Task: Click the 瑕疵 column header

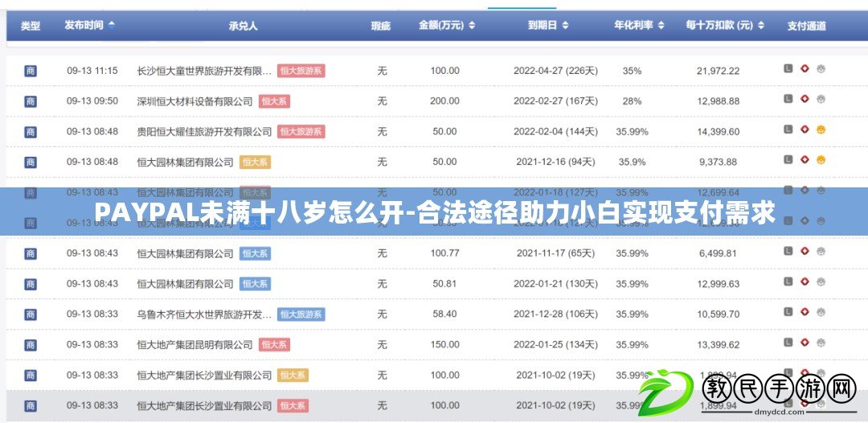Action: tap(381, 26)
